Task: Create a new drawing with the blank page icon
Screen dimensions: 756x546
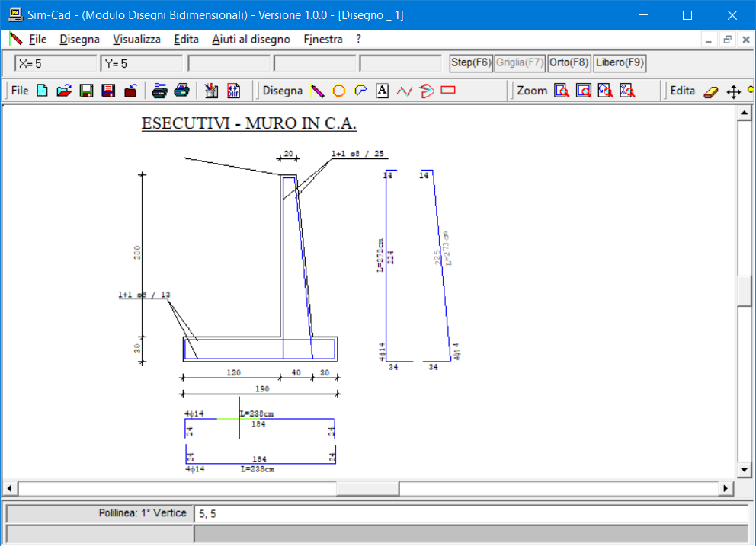Action: click(43, 91)
